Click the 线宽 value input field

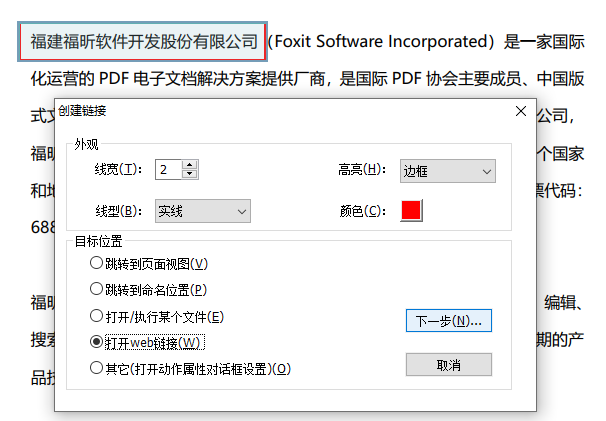[x=168, y=170]
